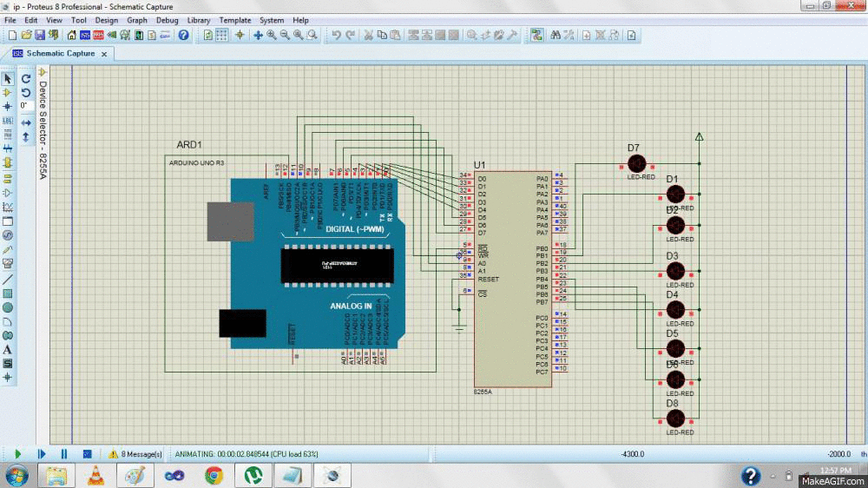Select Graph mode tool

click(8, 208)
